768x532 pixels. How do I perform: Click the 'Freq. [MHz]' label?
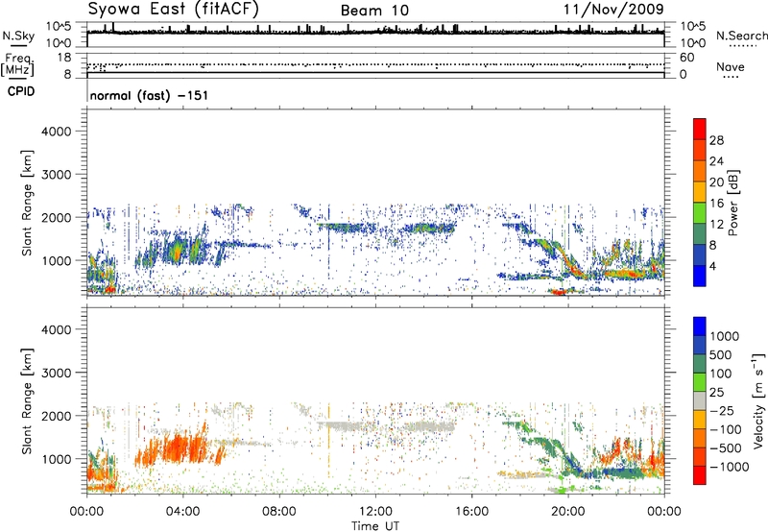pyautogui.click(x=17, y=64)
